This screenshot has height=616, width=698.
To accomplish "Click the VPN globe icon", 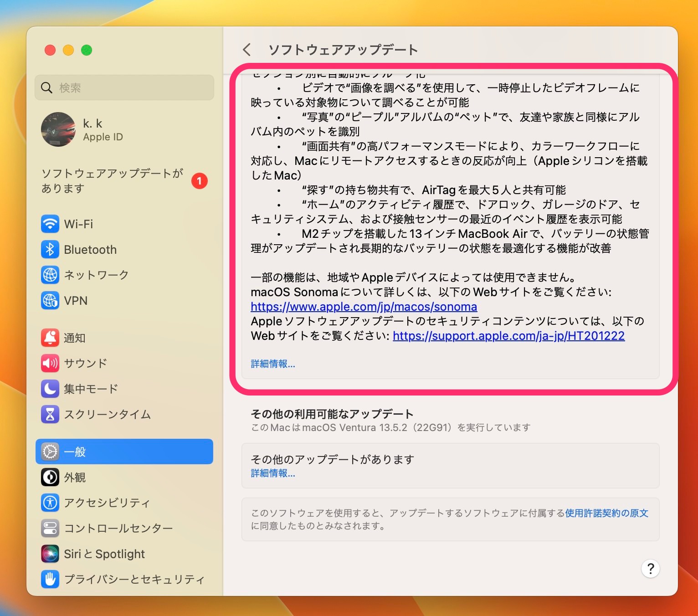I will (50, 300).
